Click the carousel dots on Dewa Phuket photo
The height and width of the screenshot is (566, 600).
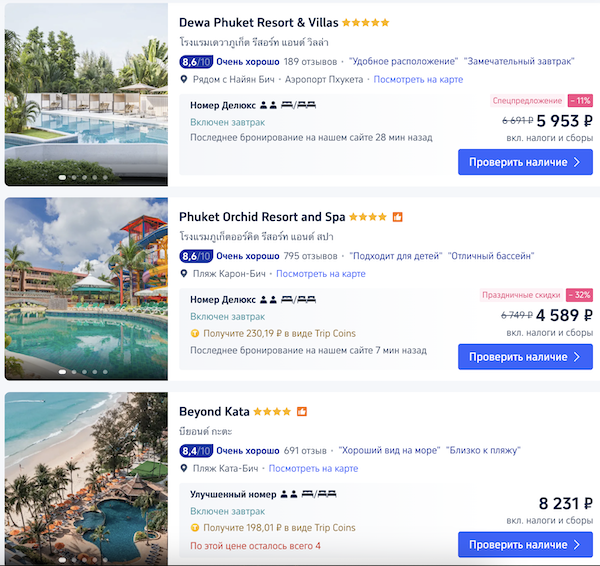point(84,177)
